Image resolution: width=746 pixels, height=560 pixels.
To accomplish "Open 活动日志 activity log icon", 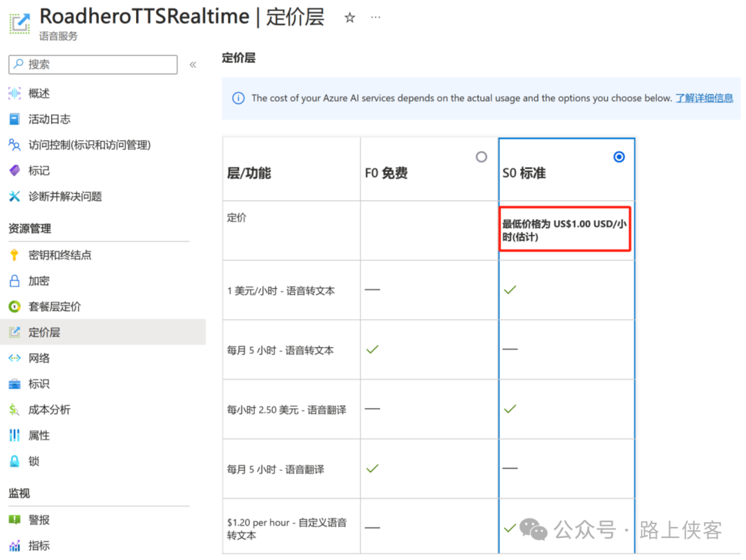I will (15, 119).
